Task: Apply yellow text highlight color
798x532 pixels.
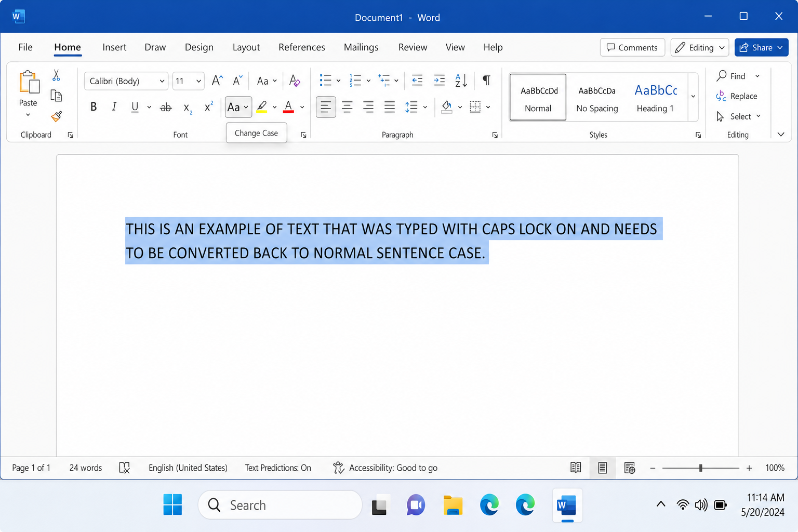Action: tap(262, 107)
